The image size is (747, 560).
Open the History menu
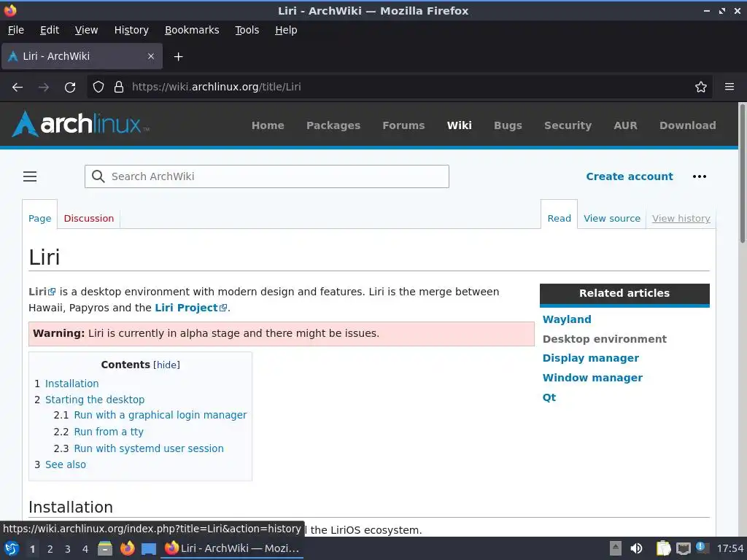coord(131,30)
